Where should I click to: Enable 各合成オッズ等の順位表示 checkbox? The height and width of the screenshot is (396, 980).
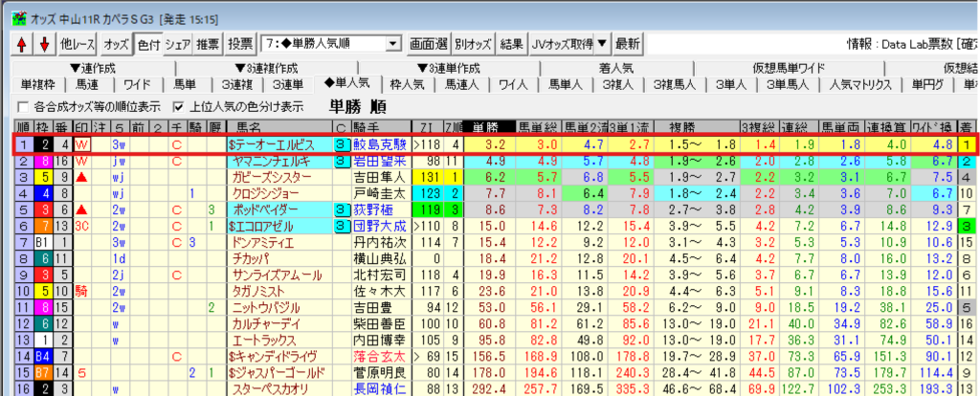(24, 106)
